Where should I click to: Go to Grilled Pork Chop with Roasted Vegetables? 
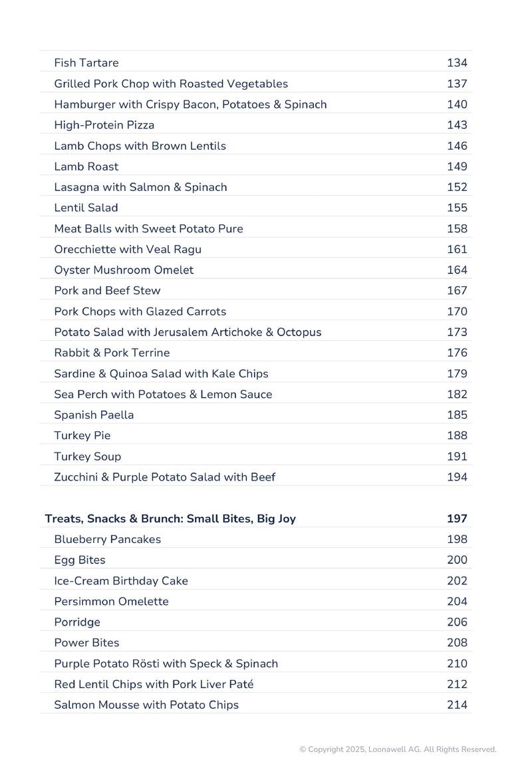(x=171, y=84)
